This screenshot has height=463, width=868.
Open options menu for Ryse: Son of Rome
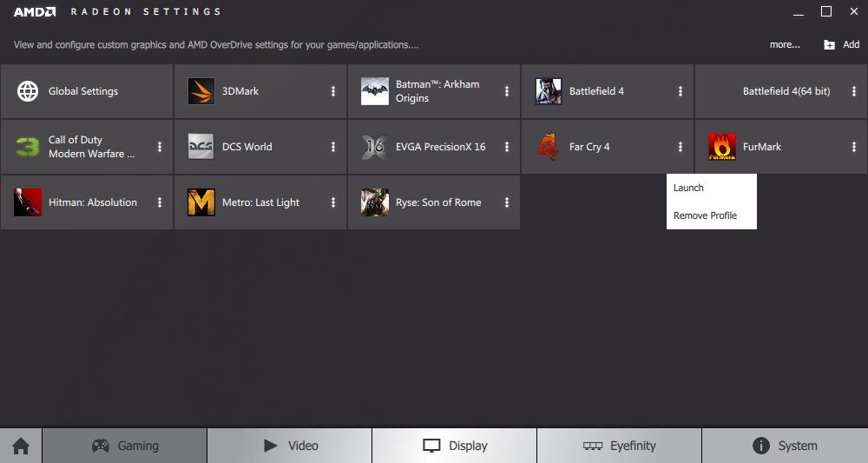click(507, 202)
